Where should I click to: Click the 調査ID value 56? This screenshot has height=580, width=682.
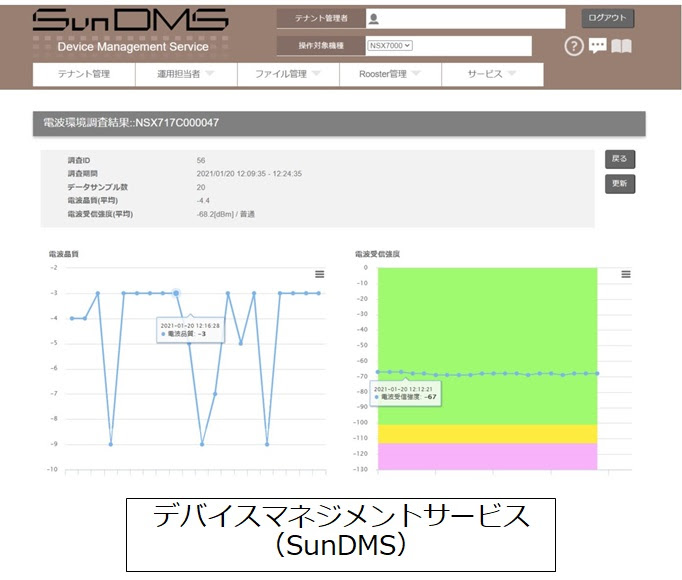coord(201,161)
